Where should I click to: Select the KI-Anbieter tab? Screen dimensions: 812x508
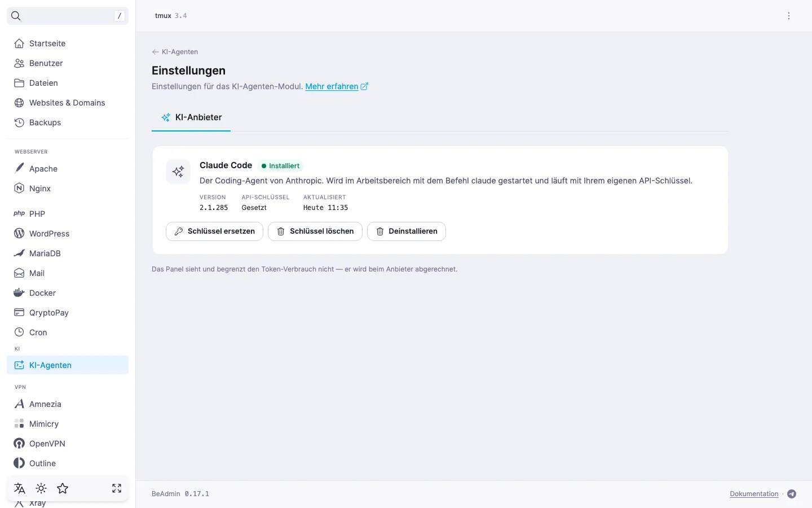click(x=191, y=117)
